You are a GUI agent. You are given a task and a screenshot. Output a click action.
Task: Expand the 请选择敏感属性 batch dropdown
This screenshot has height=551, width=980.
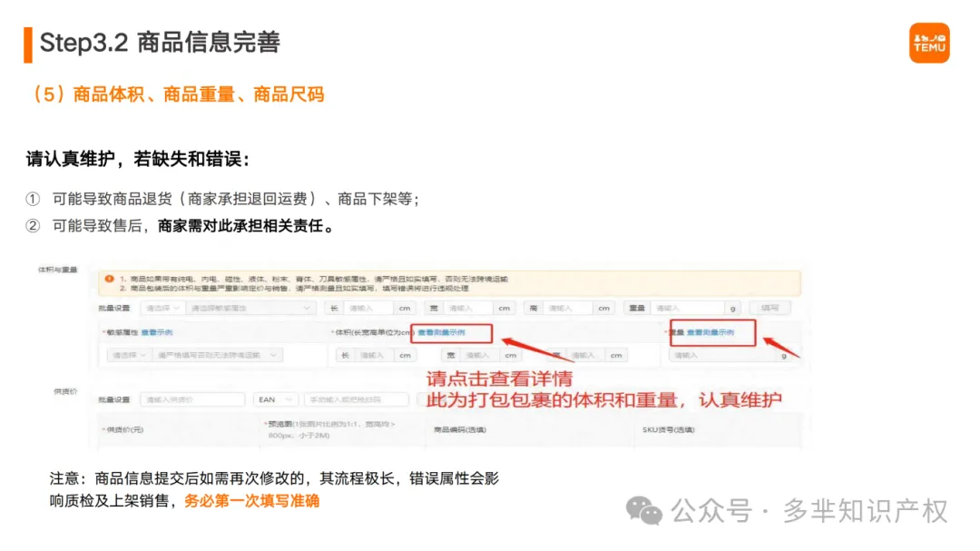click(x=250, y=309)
